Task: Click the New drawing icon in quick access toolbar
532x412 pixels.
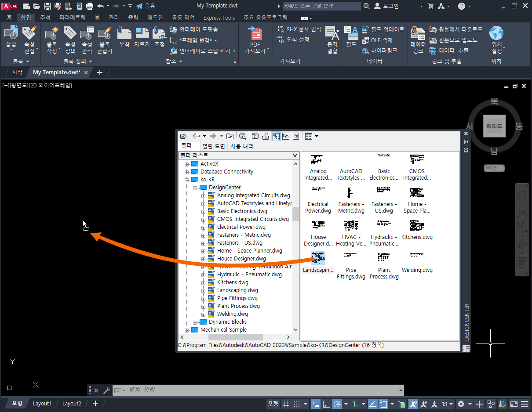Action: point(26,6)
